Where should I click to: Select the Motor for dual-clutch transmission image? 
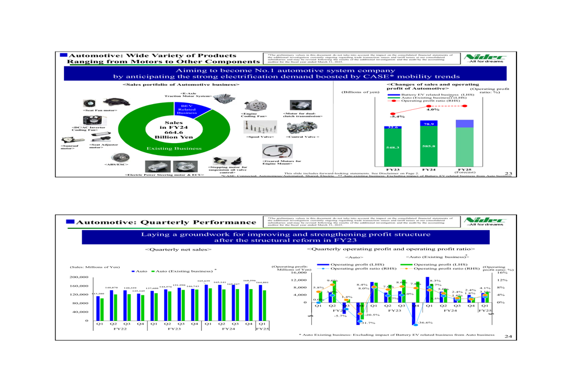[301, 105]
